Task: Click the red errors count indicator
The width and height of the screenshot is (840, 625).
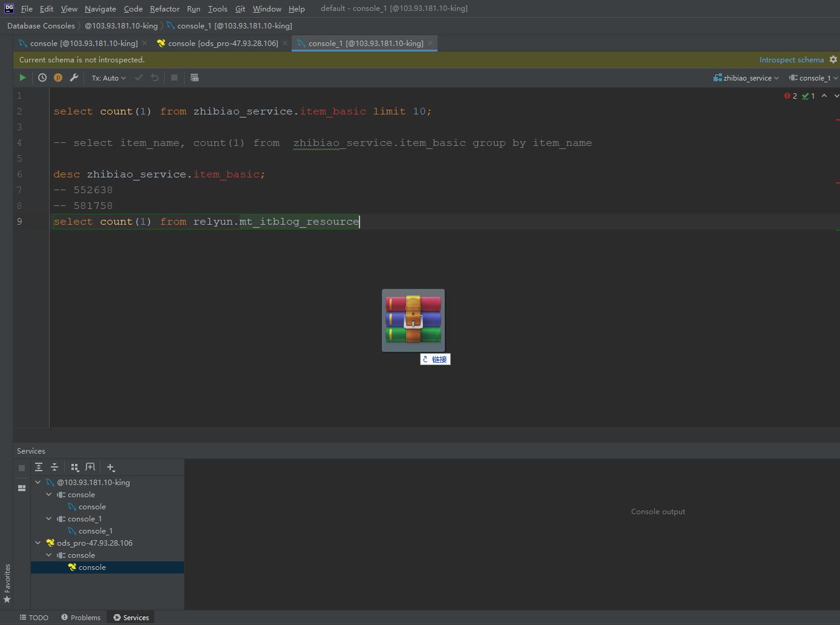Action: (x=790, y=96)
